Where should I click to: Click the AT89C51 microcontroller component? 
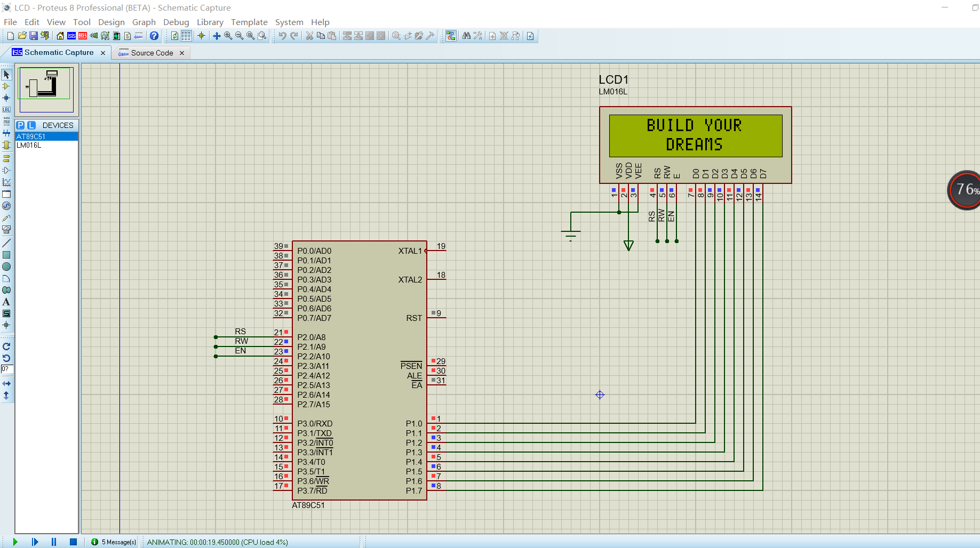(359, 370)
